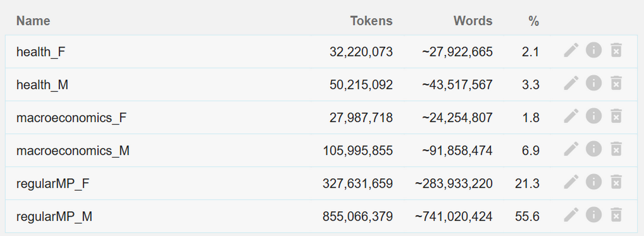Edit macroeconomics_M subcorpus
644x236 pixels.
pyautogui.click(x=571, y=149)
